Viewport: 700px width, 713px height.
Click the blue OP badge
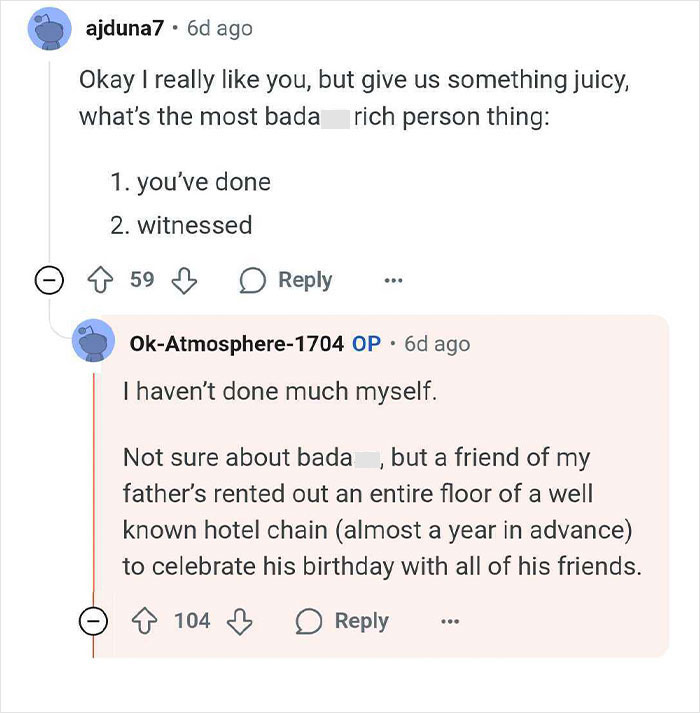coord(366,343)
